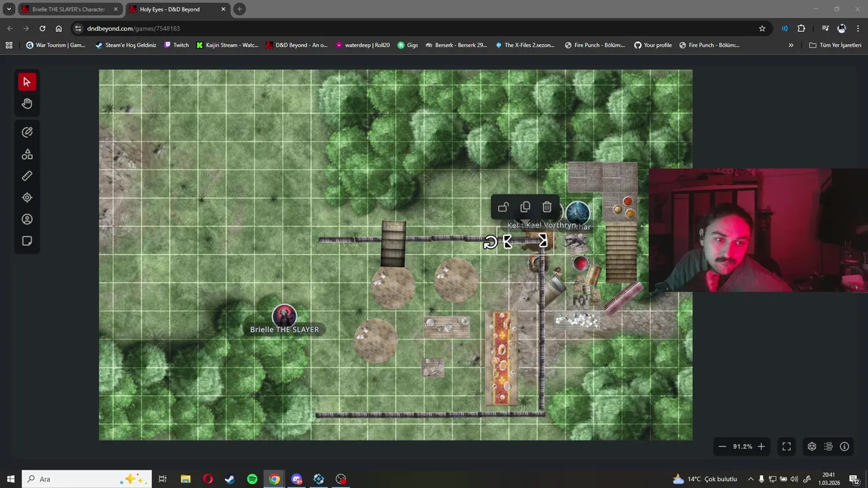Open The X-Files 2.sezon bookmark

tap(525, 45)
